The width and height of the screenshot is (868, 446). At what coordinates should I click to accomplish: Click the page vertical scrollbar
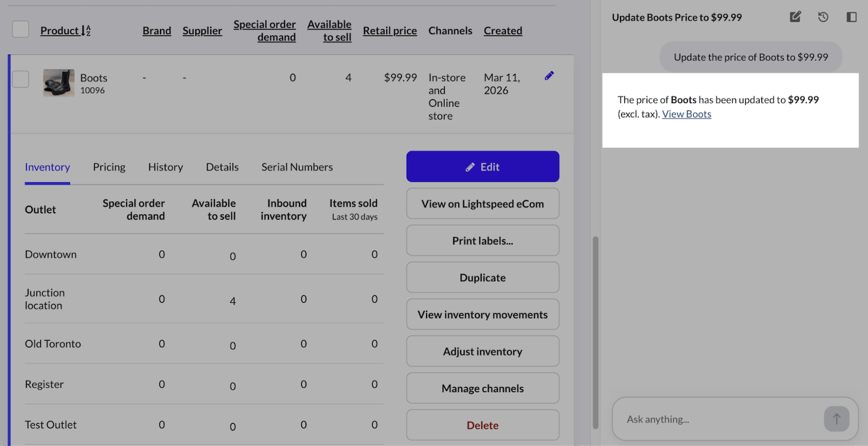click(596, 332)
